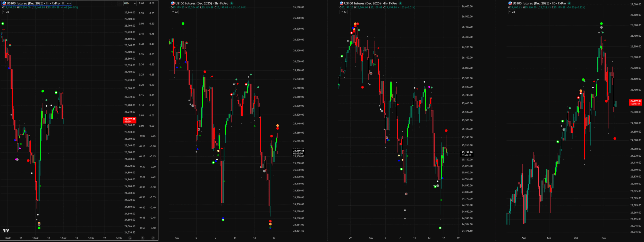Click the US flag symbol icon on 3h chart

click(173, 3)
